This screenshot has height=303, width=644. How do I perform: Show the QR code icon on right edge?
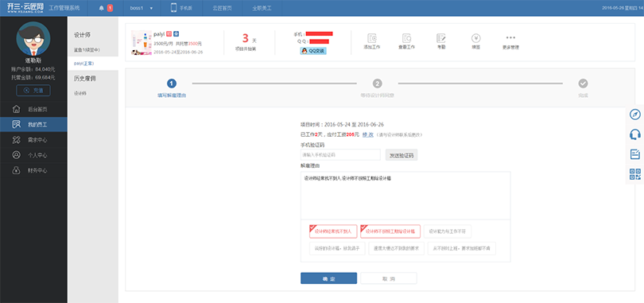pos(635,173)
